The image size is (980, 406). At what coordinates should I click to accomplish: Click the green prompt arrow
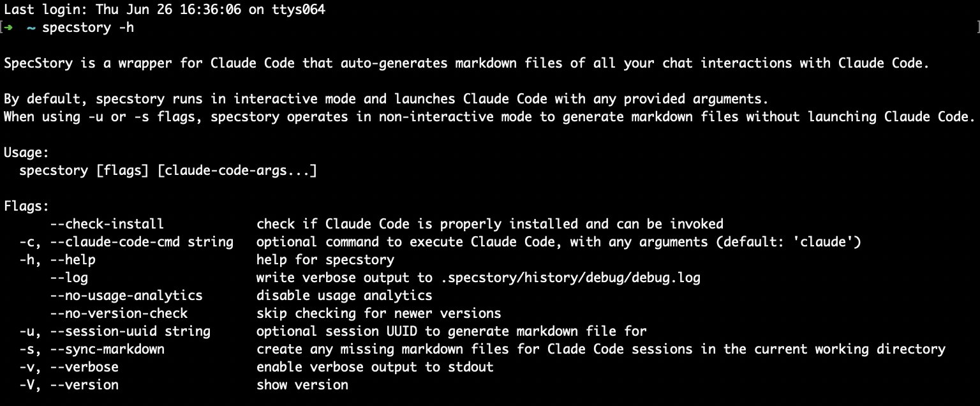(8, 28)
